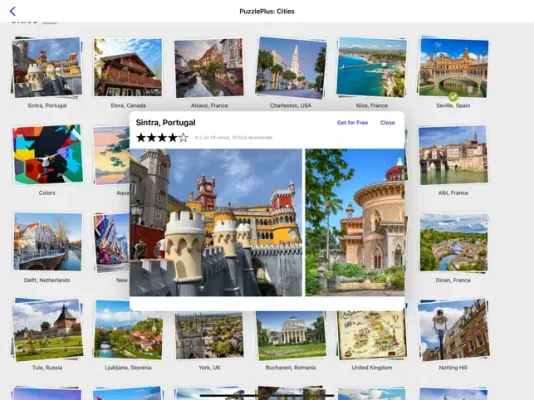
Task: Open the Dinan, France puzzle pack
Action: coord(453,242)
